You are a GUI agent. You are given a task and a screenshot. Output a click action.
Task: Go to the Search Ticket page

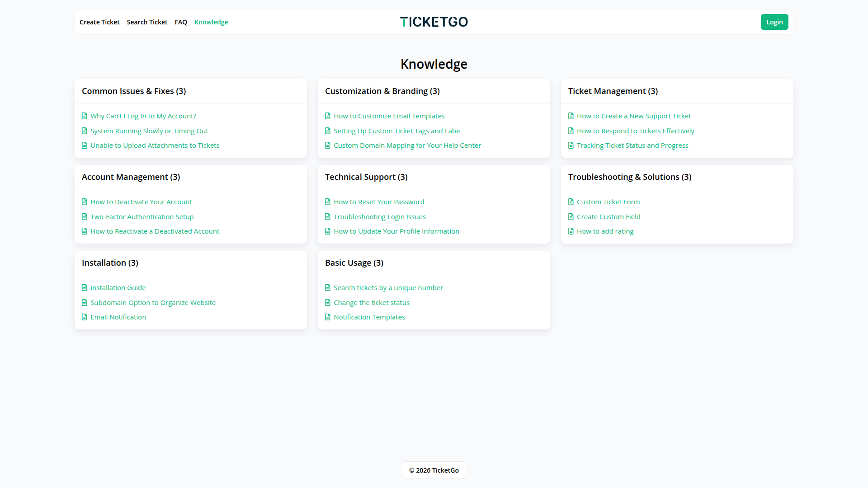[147, 22]
